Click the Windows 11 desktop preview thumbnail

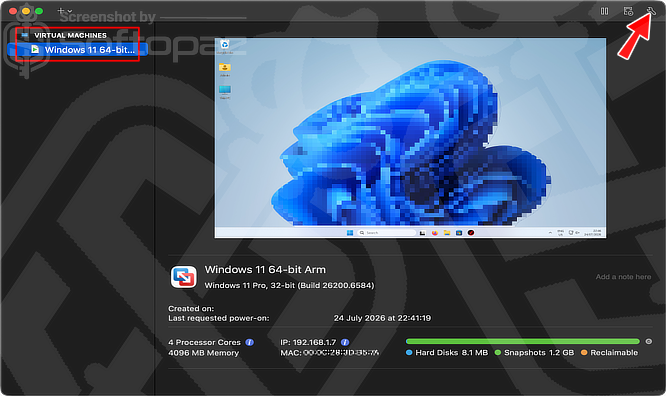[410, 138]
